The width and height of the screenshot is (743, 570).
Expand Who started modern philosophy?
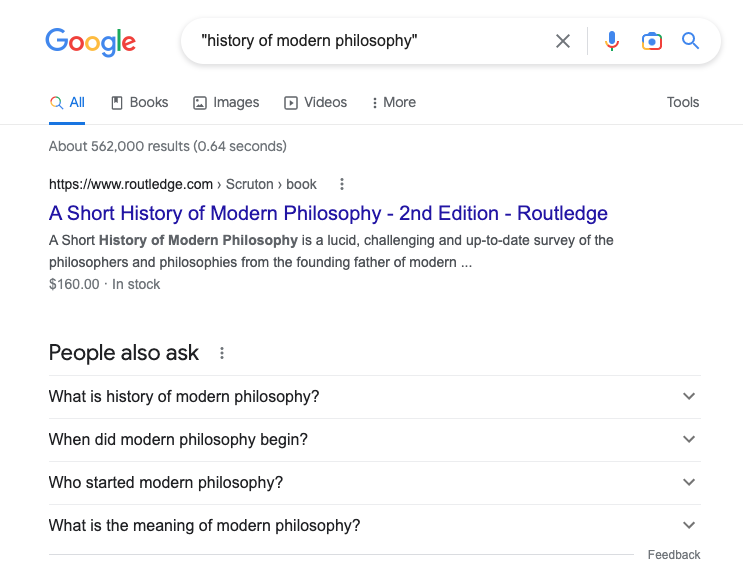click(x=375, y=483)
